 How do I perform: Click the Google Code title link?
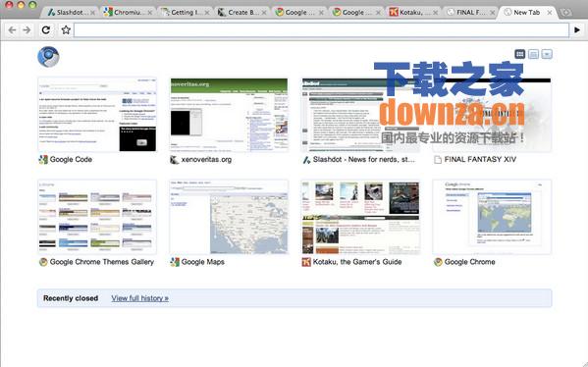pyautogui.click(x=71, y=160)
